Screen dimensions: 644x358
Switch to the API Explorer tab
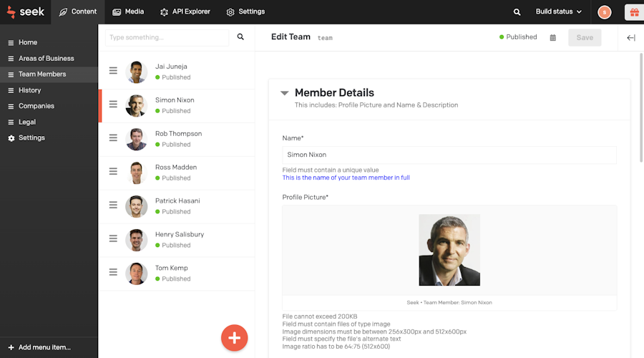tap(185, 11)
